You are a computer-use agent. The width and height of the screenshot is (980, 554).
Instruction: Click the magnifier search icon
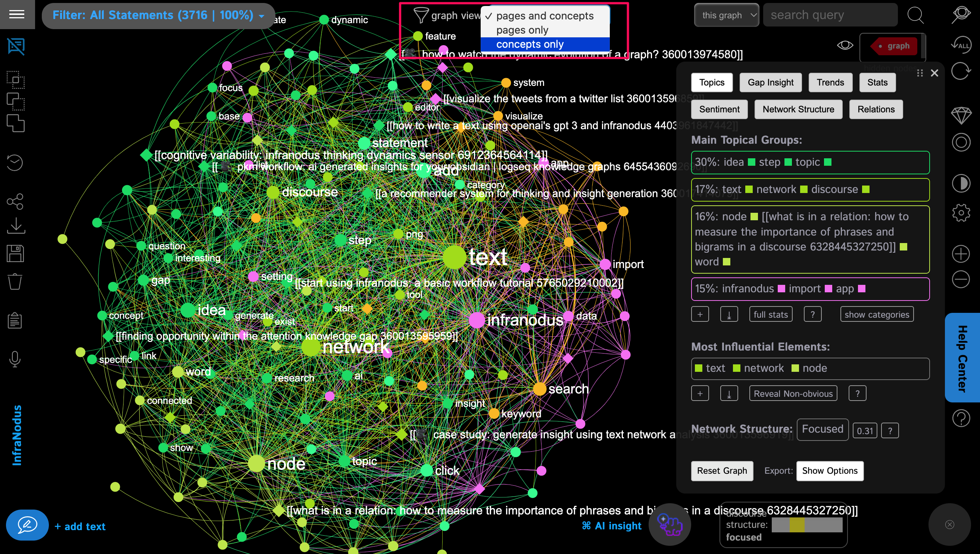click(x=915, y=15)
